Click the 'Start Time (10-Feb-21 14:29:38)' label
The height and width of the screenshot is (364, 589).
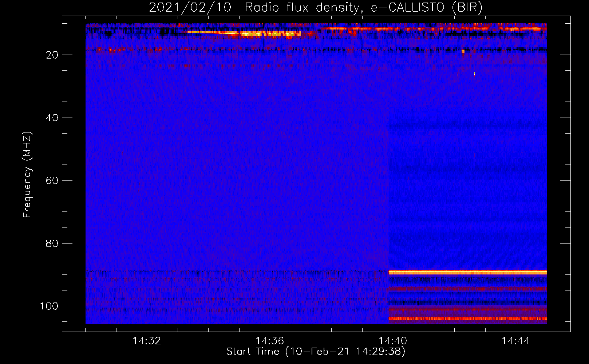316,352
